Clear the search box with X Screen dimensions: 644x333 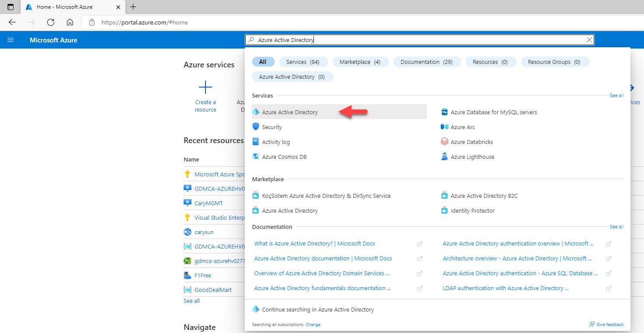coord(589,40)
